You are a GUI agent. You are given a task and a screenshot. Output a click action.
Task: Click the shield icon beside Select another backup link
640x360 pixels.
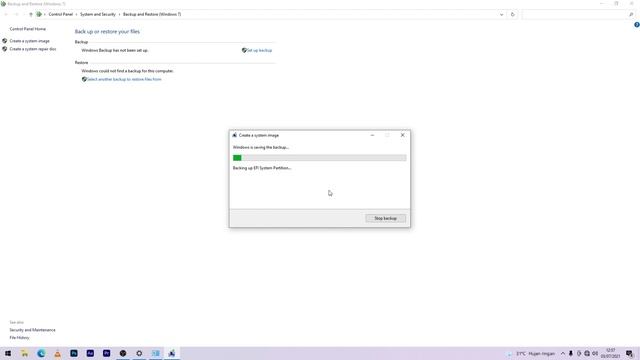84,79
